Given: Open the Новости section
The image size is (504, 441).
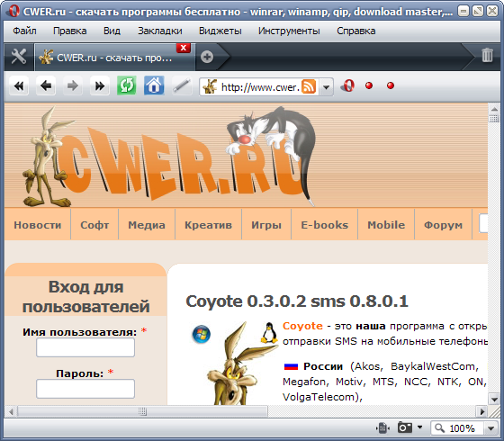Looking at the screenshot, I should click(38, 225).
